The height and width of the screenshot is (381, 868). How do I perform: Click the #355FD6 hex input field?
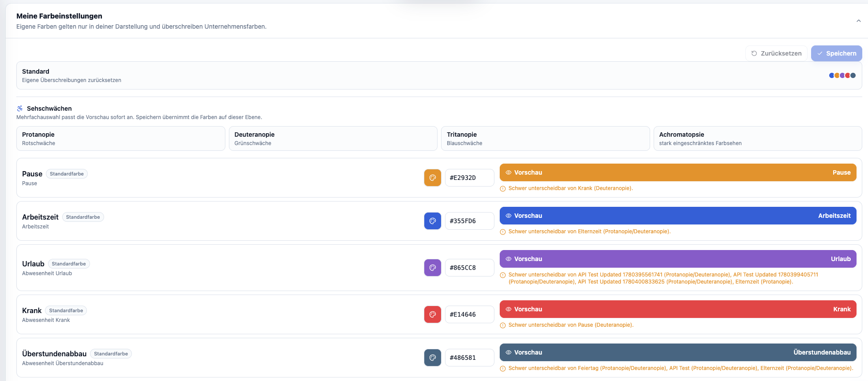coord(469,221)
